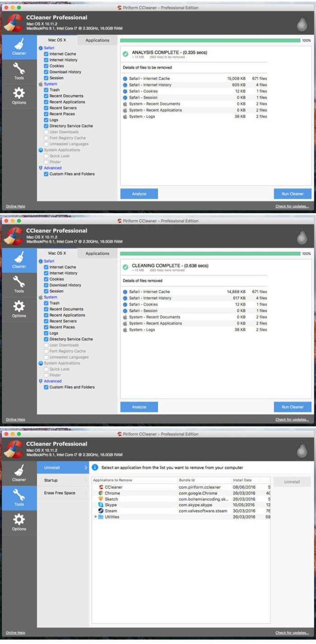This screenshot has width=316, height=644.
Task: Toggle Custom Files and Folders in Analysis Complete window
Action: pos(46,174)
